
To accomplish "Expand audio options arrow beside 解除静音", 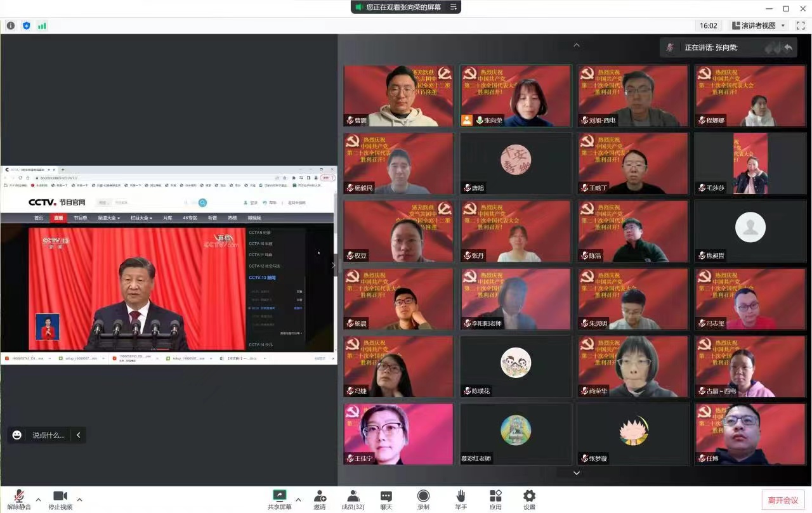I will click(38, 499).
